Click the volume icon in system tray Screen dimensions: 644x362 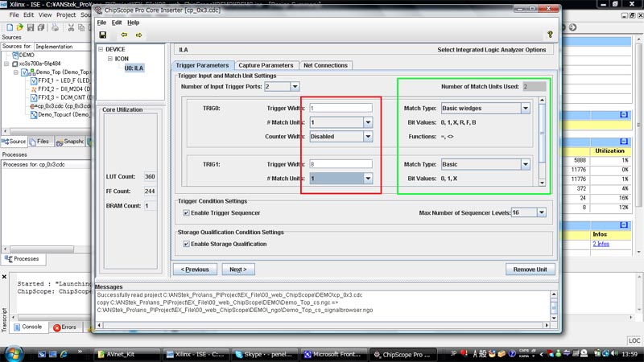point(614,353)
